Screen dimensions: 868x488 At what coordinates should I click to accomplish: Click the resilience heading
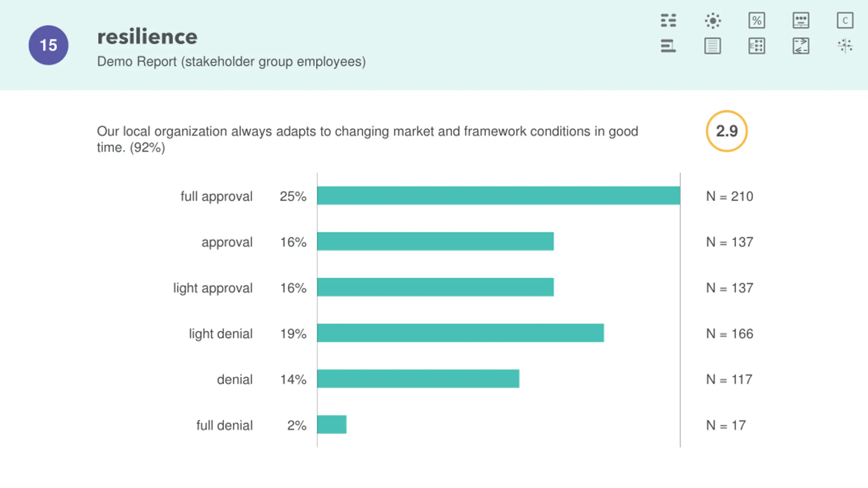coord(147,37)
